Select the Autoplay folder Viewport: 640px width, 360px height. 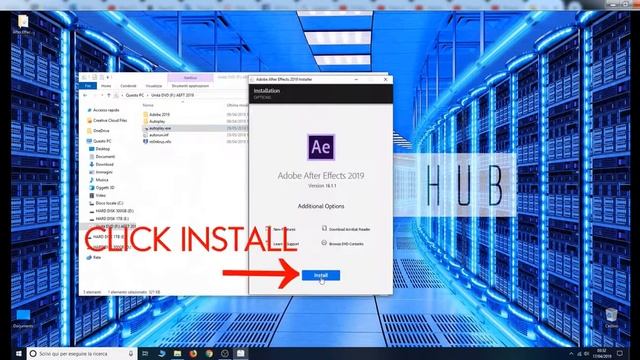tap(157, 121)
